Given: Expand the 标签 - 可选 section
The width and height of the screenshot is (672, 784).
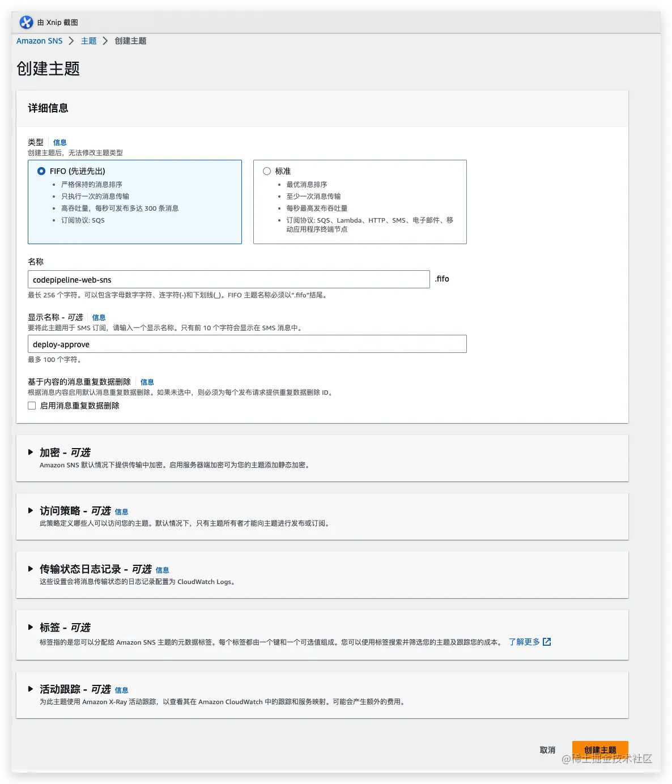Looking at the screenshot, I should click(31, 627).
